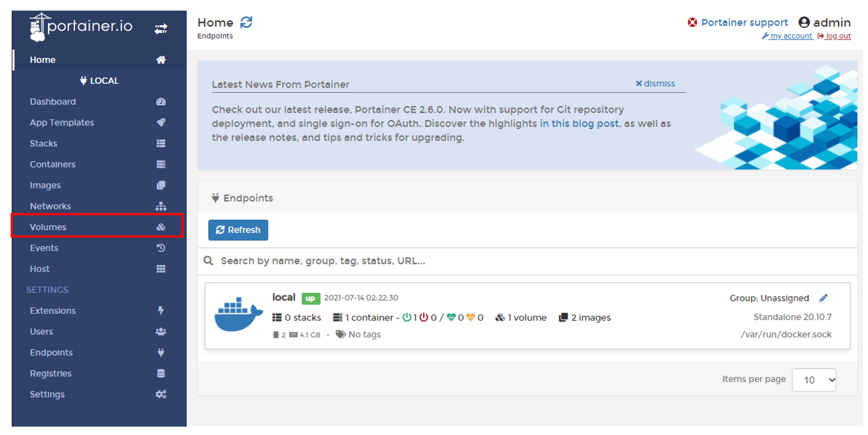
Task: Click the timestamp 2021-07-14 02:22:30
Action: click(x=361, y=298)
